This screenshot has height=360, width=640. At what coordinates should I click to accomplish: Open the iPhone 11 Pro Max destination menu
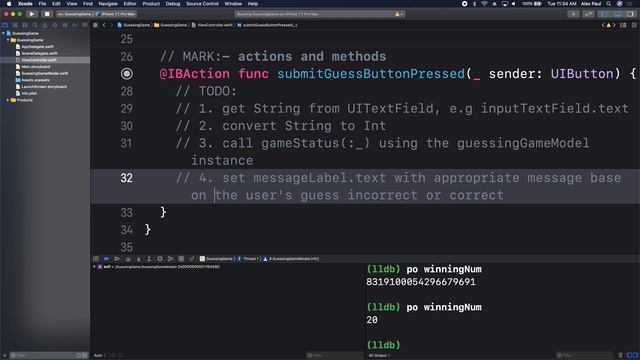116,14
